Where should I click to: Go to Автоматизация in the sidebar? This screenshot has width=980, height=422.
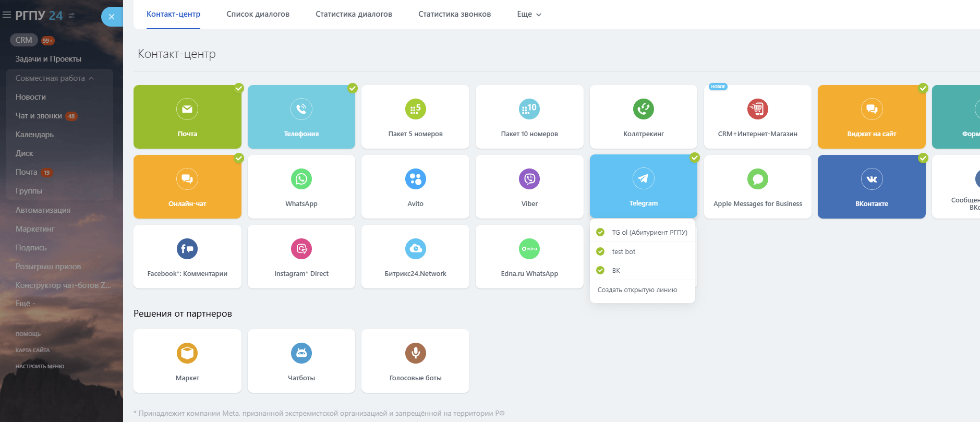coord(43,210)
